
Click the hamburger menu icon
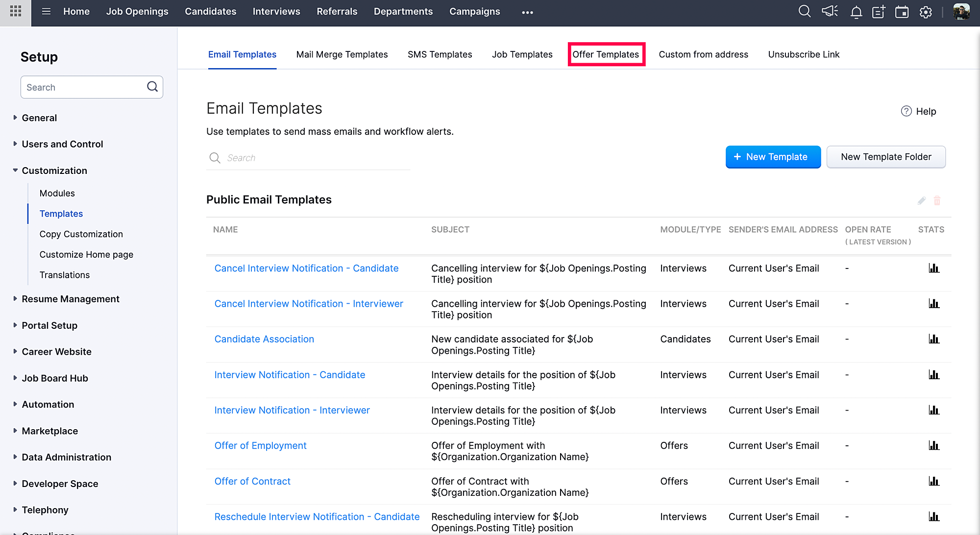pos(46,11)
